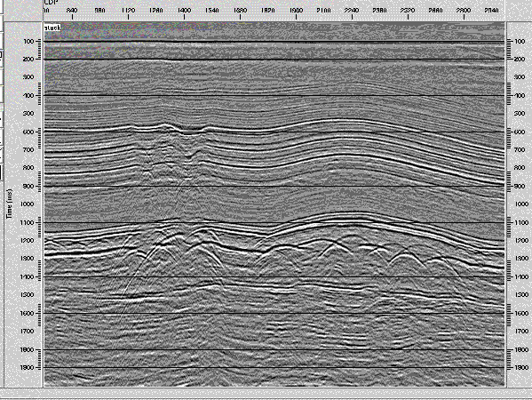Click the 600 ms label on left time axis
The width and height of the screenshot is (532, 400).
click(x=28, y=132)
